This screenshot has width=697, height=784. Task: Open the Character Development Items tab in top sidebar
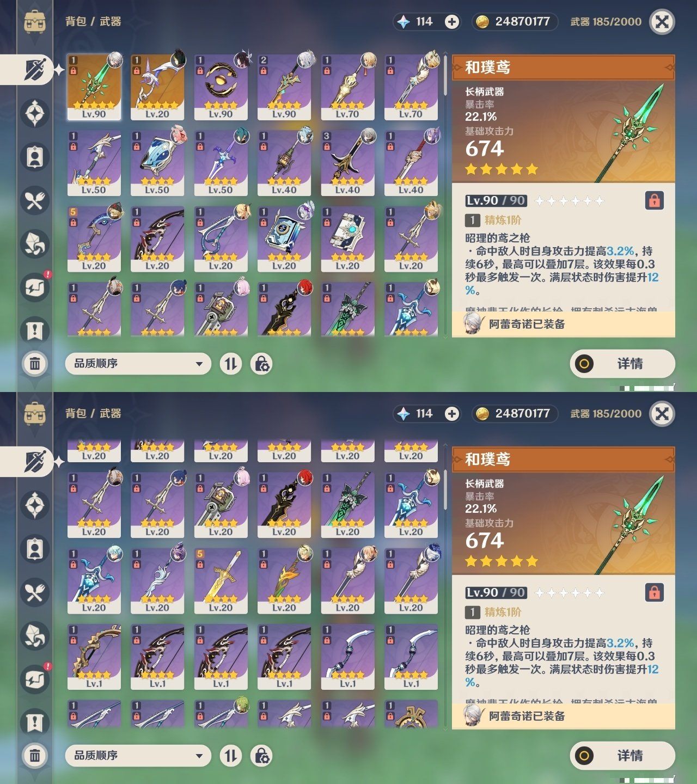click(35, 157)
